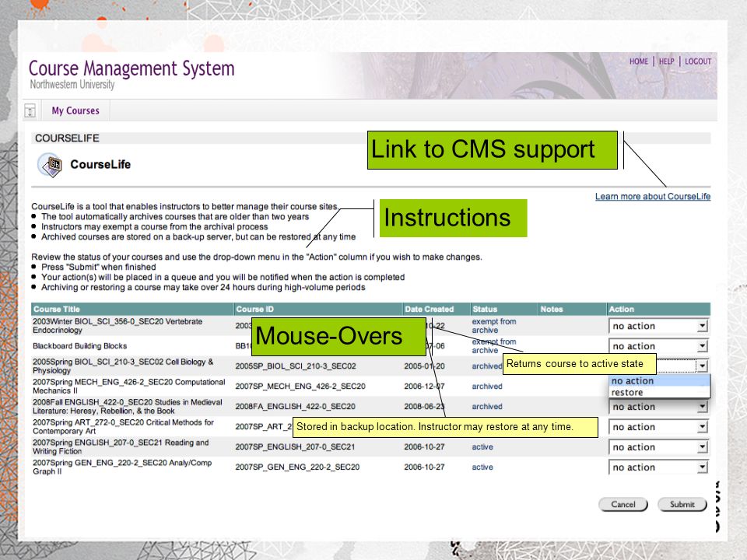Select 'no action' in the open dropdown list
The height and width of the screenshot is (560, 747).
click(660, 381)
